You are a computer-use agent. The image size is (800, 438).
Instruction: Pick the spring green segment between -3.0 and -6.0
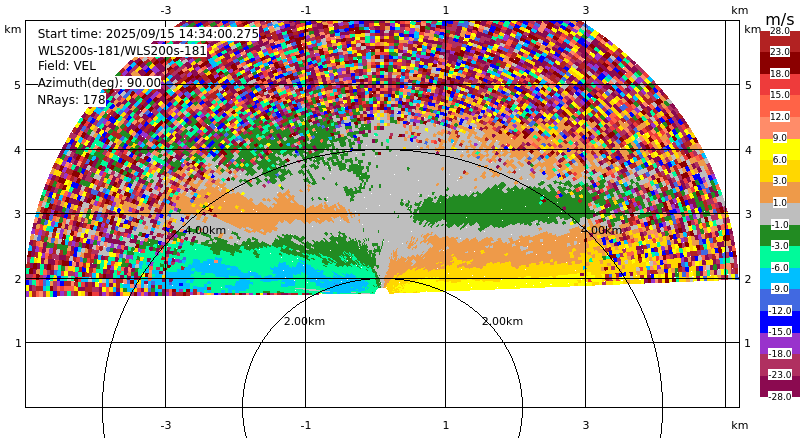(780, 257)
